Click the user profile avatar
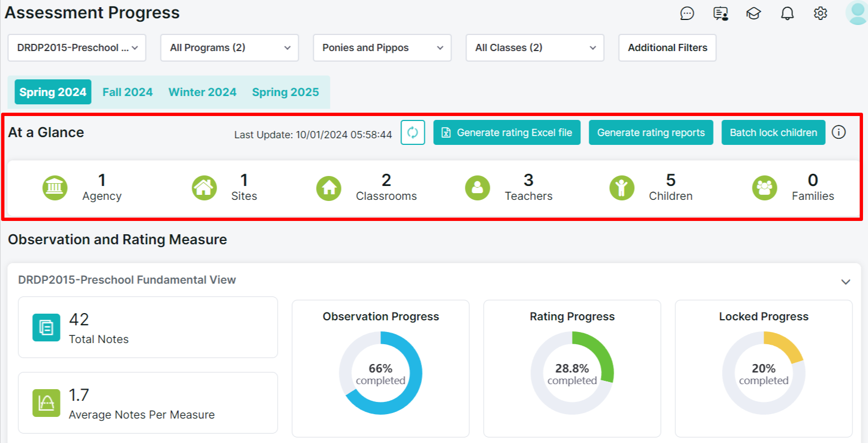 coord(857,13)
